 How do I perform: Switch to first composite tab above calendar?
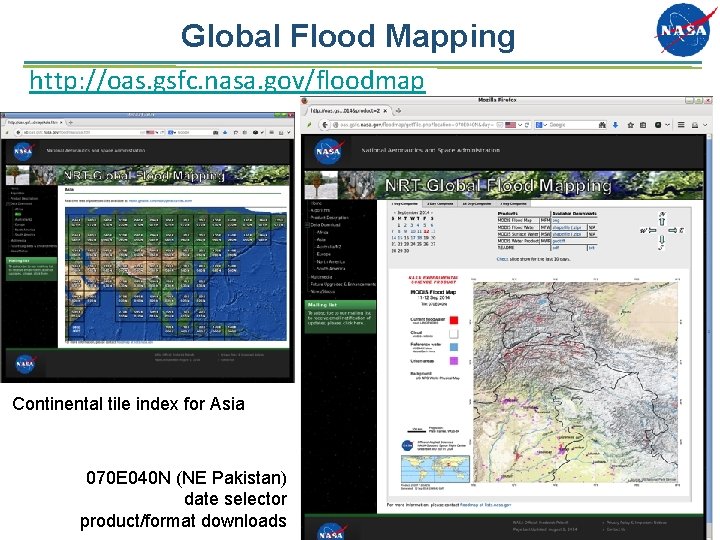click(404, 203)
